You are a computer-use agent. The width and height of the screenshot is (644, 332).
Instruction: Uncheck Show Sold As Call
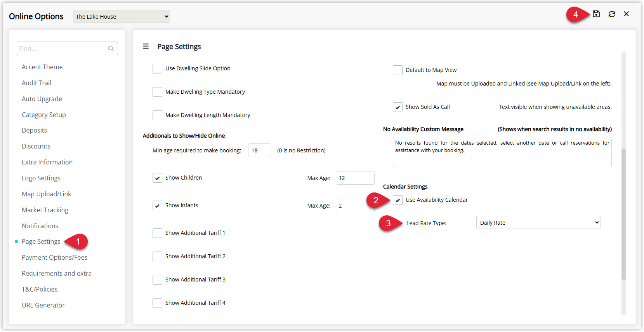pos(398,107)
